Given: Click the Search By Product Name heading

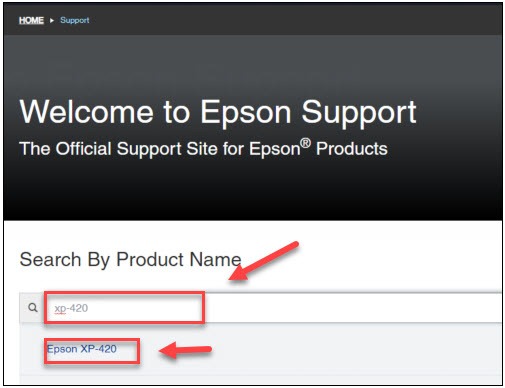Looking at the screenshot, I should pos(130,260).
